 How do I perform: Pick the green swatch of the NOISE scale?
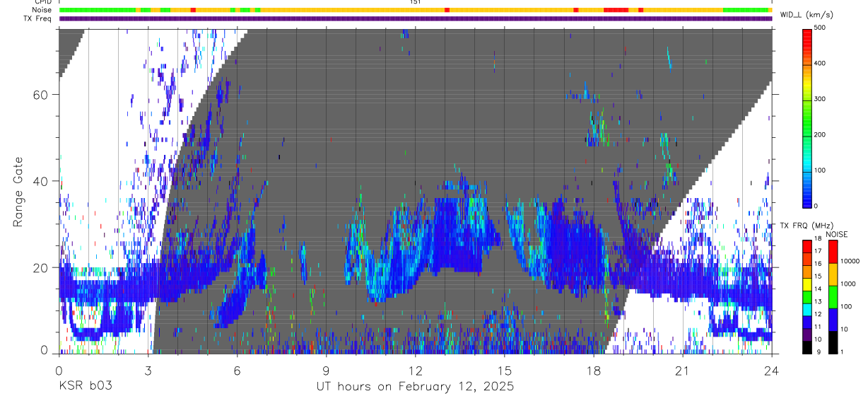click(833, 297)
